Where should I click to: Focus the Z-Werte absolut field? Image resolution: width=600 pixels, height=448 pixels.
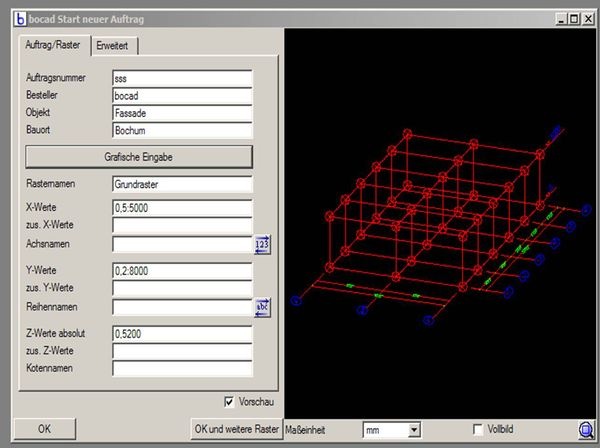pyautogui.click(x=181, y=333)
